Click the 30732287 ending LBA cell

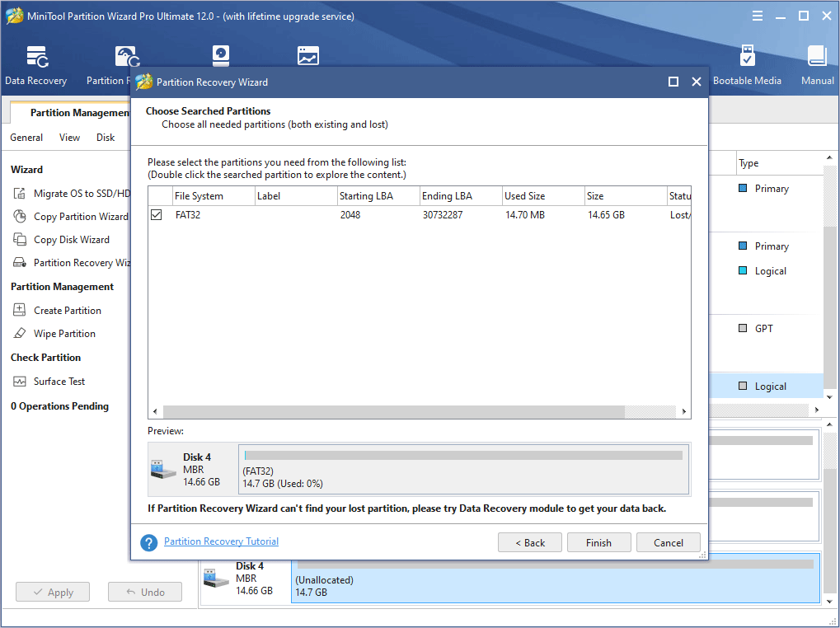tap(443, 214)
